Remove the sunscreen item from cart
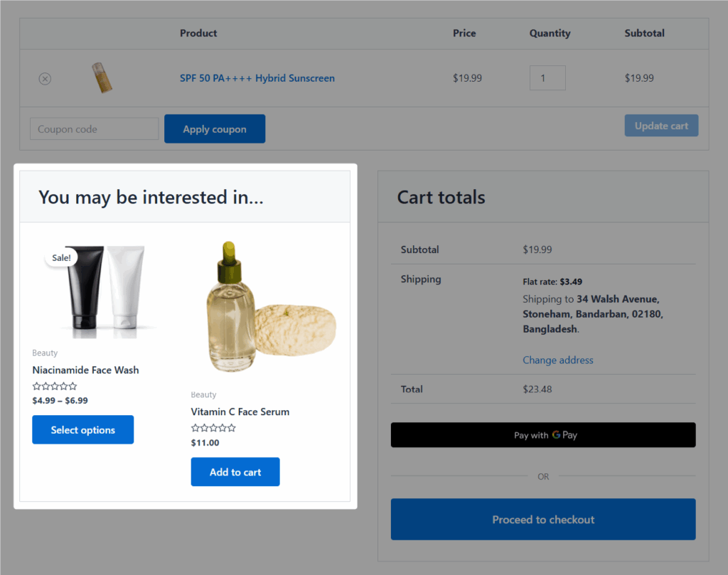The height and width of the screenshot is (575, 728). (x=45, y=79)
